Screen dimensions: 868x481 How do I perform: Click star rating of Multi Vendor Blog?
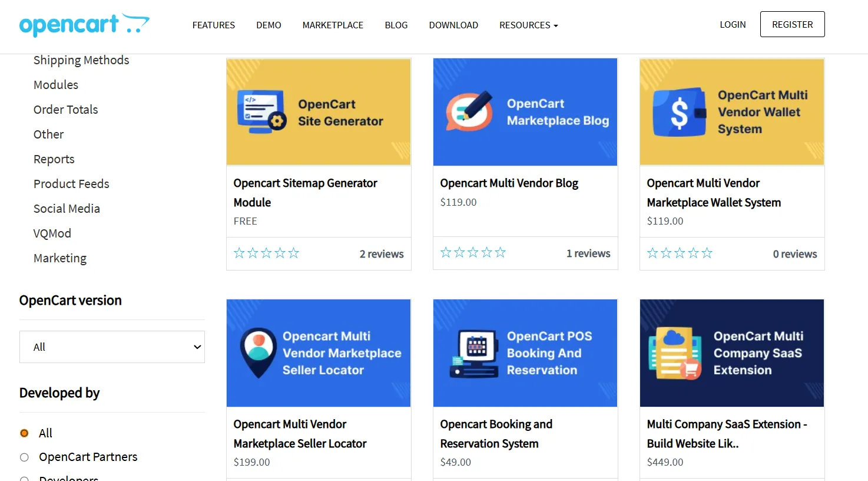(x=473, y=253)
